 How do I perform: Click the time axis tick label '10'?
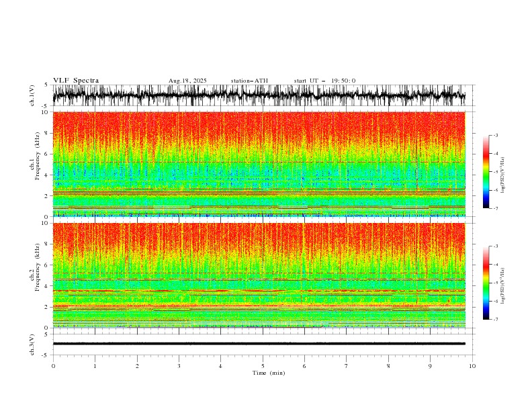(472, 366)
